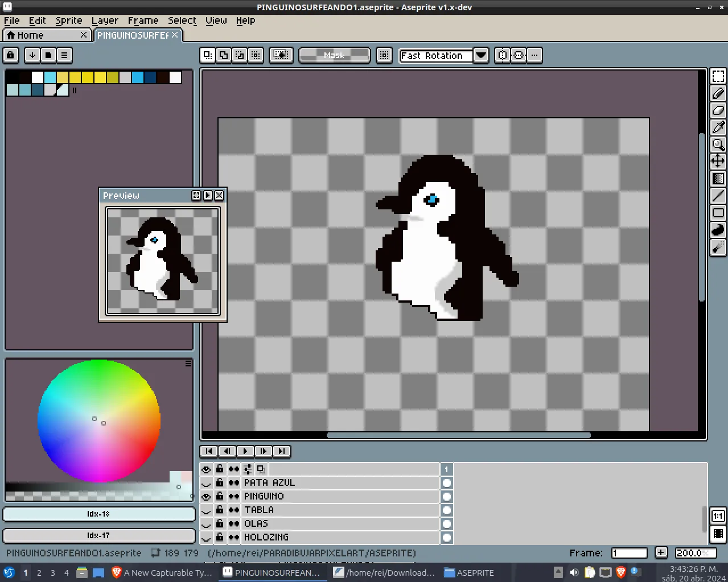Viewport: 728px width, 582px height.
Task: Show the HOLOZING layer
Action: 206,538
